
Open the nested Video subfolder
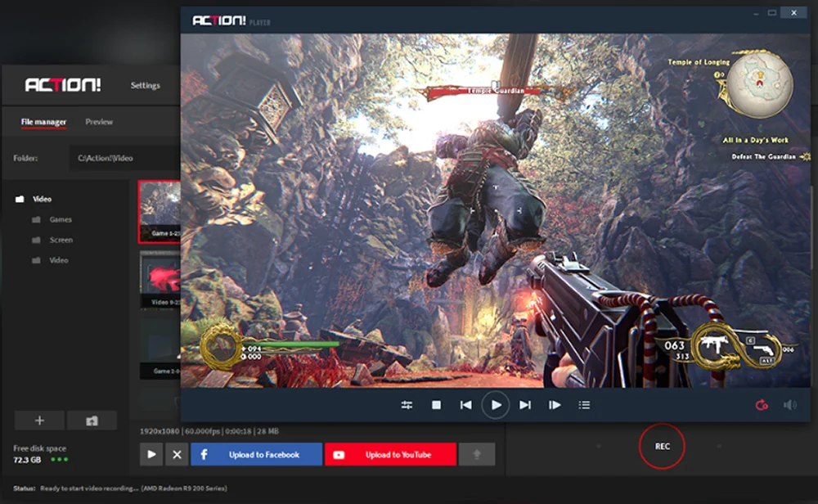pyautogui.click(x=58, y=260)
